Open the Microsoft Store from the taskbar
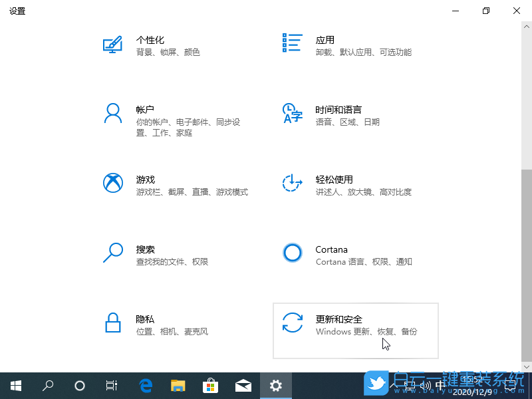The height and width of the screenshot is (399, 532). [210, 386]
